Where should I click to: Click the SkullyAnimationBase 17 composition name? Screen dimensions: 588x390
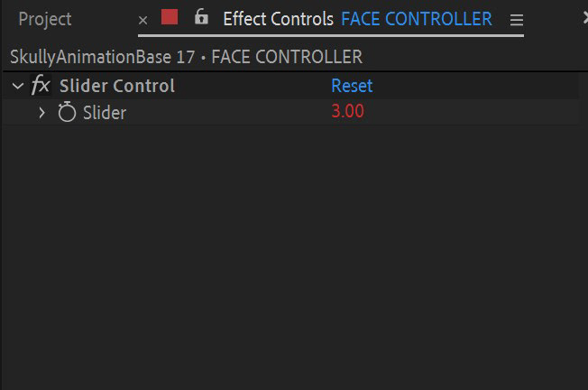(103, 57)
